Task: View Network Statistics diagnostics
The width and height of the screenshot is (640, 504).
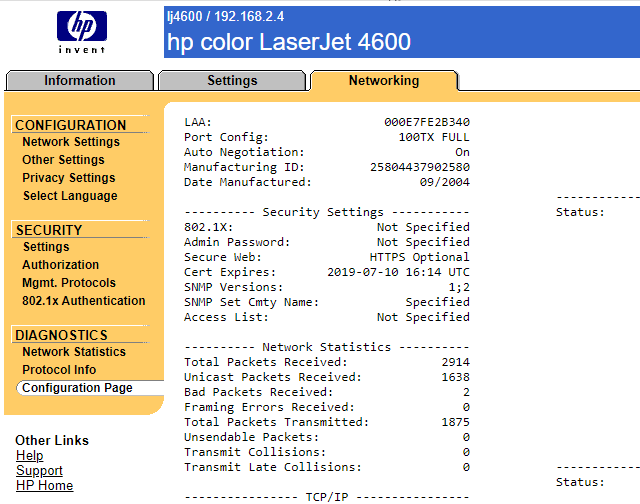Action: pyautogui.click(x=74, y=351)
